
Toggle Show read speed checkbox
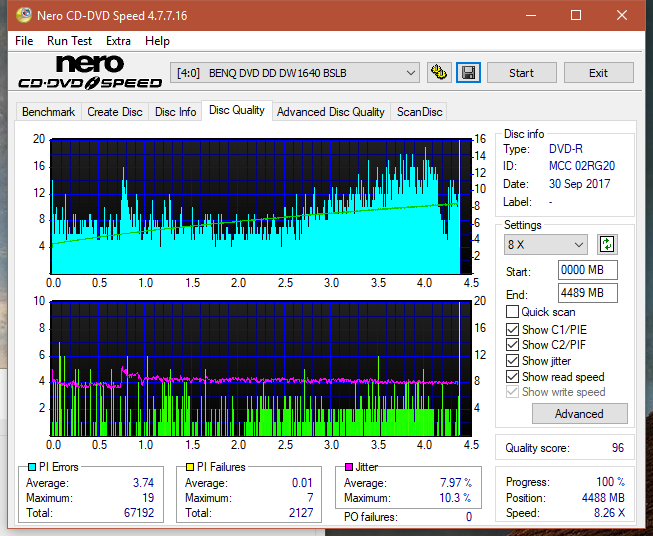pyautogui.click(x=512, y=376)
